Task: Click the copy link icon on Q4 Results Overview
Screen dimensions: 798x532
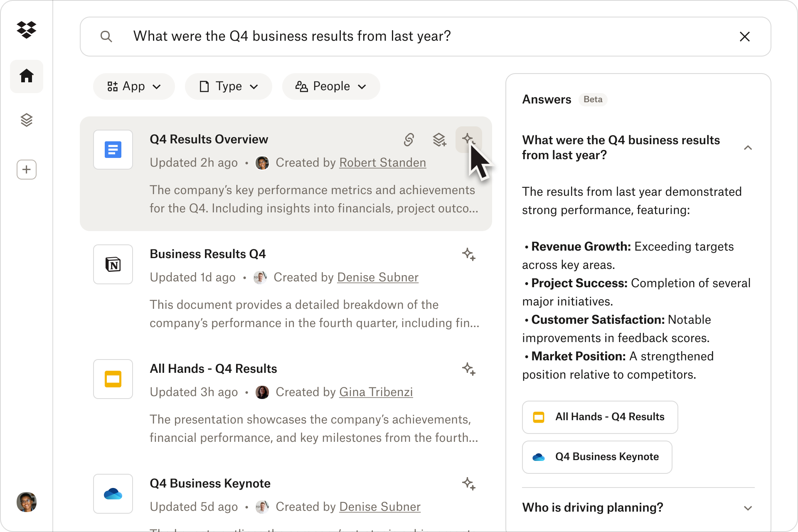Action: [409, 140]
